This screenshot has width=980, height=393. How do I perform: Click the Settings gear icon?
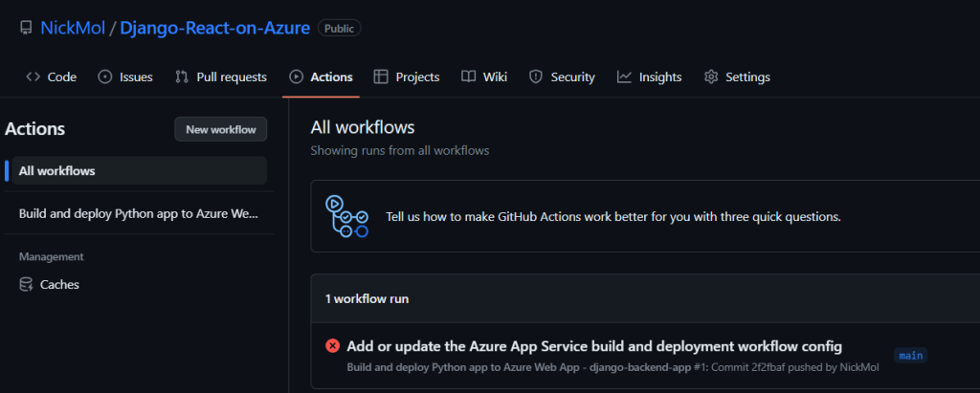pyautogui.click(x=711, y=76)
